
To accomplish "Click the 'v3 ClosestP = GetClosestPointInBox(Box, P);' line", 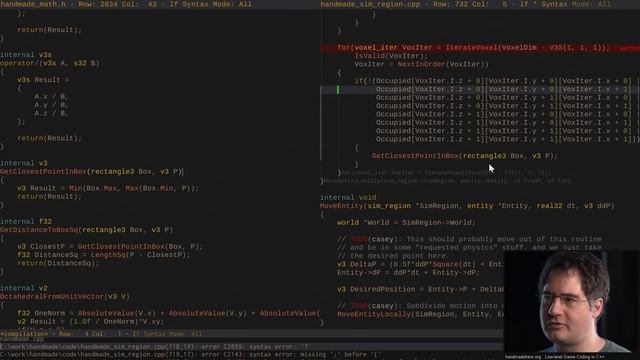I will [110, 247].
